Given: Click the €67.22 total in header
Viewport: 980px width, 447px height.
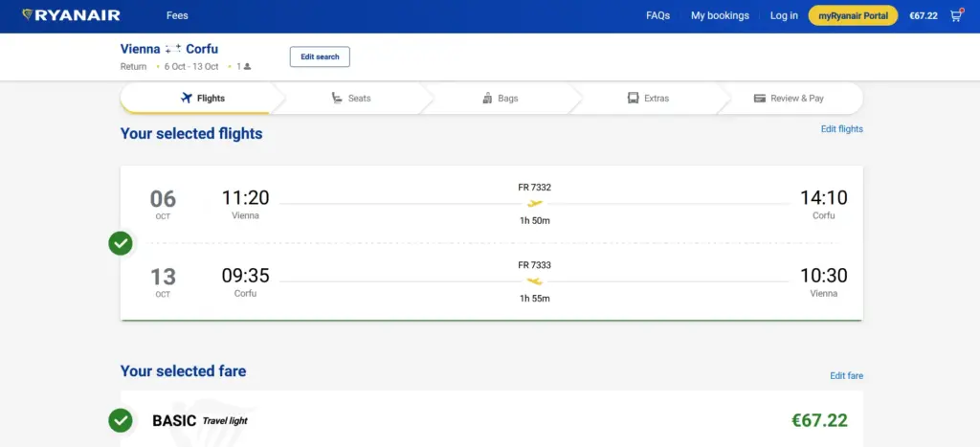Looking at the screenshot, I should pos(924,16).
